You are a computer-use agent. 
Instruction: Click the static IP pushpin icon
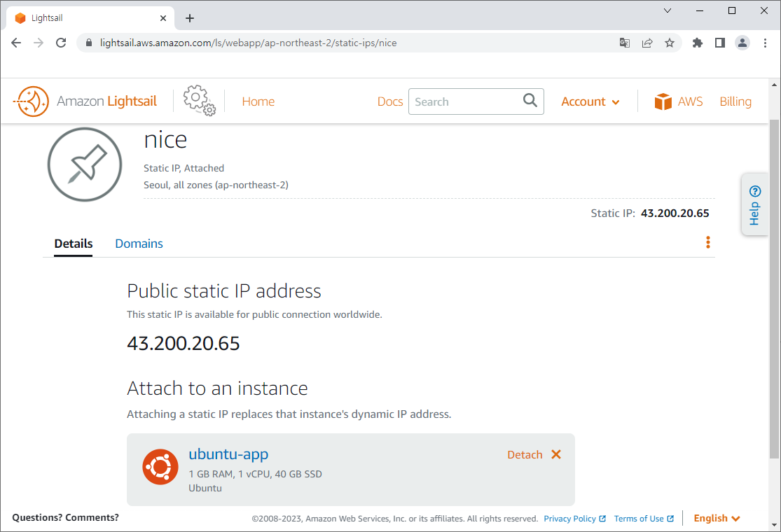click(x=85, y=164)
